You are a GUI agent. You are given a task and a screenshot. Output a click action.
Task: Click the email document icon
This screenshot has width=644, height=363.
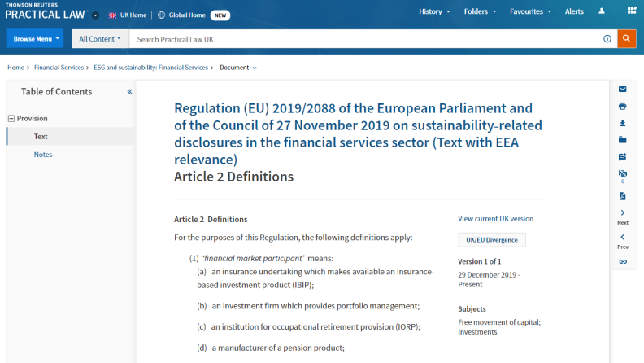[x=623, y=90]
